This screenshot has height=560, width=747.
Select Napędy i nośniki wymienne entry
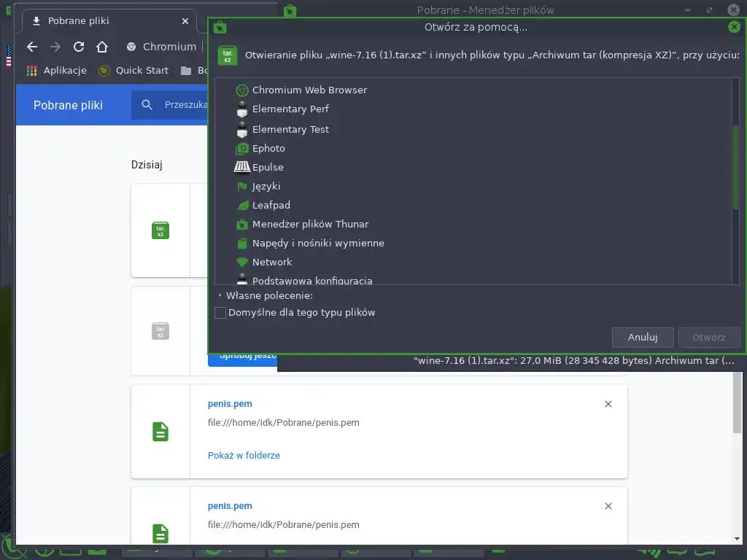coord(318,244)
